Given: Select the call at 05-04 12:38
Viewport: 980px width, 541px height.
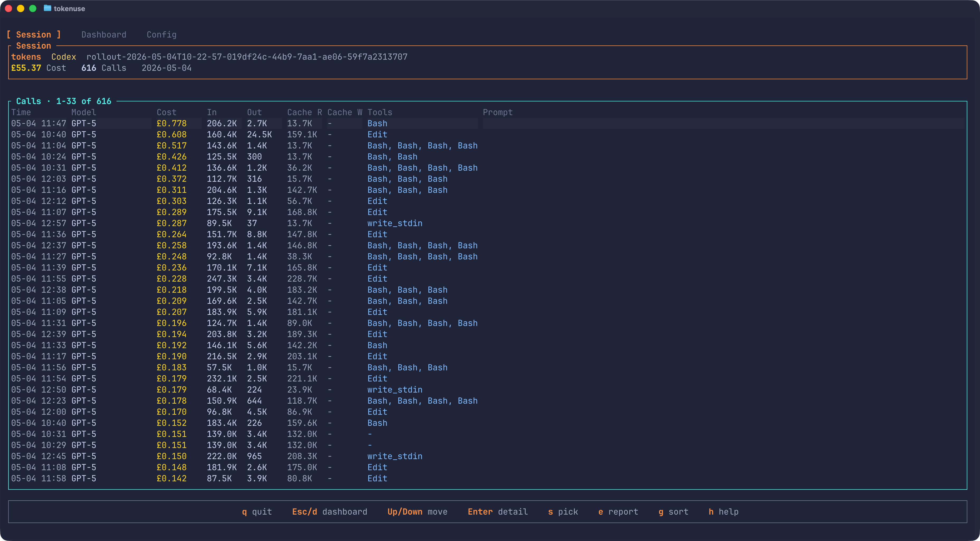Looking at the screenshot, I should click(487, 290).
